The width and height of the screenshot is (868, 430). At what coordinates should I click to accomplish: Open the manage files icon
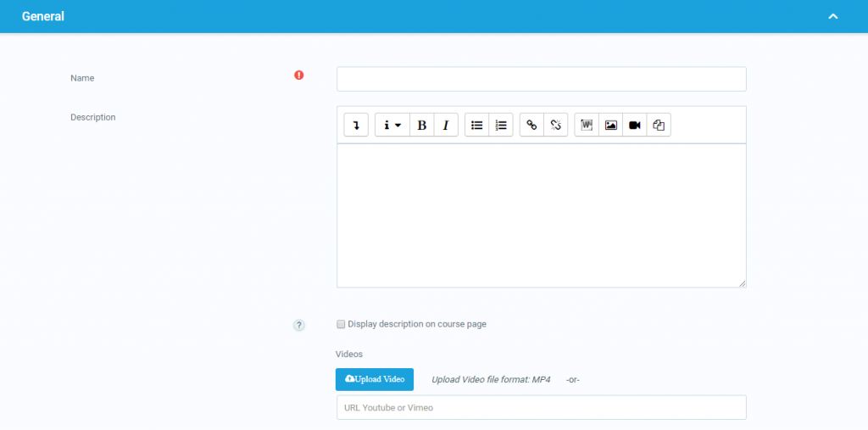tap(659, 126)
